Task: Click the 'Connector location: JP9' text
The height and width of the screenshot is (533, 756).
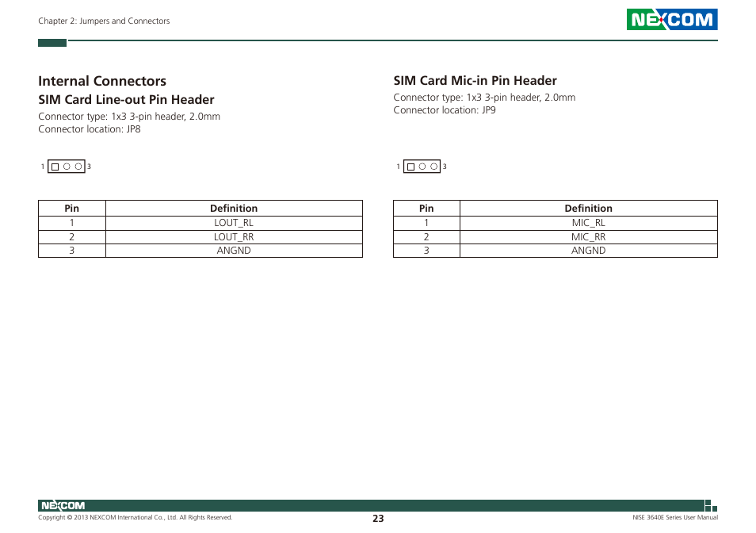Action: coord(445,110)
